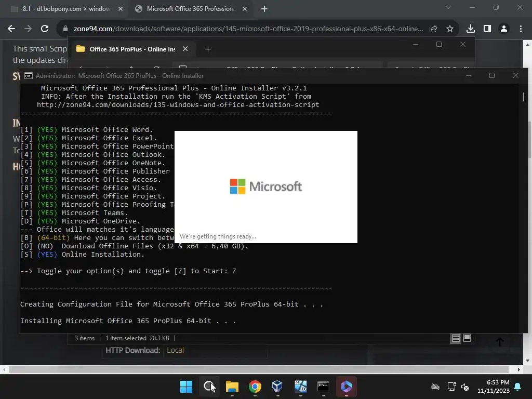The height and width of the screenshot is (399, 532).
Task: Click the page scroll-to-top arrow
Action: point(499,342)
